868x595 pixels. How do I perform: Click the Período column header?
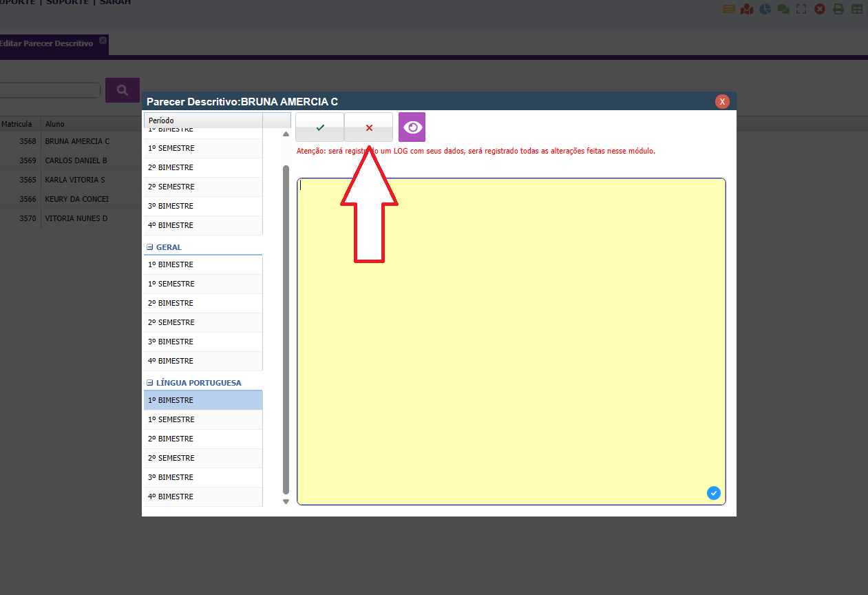[x=203, y=121]
